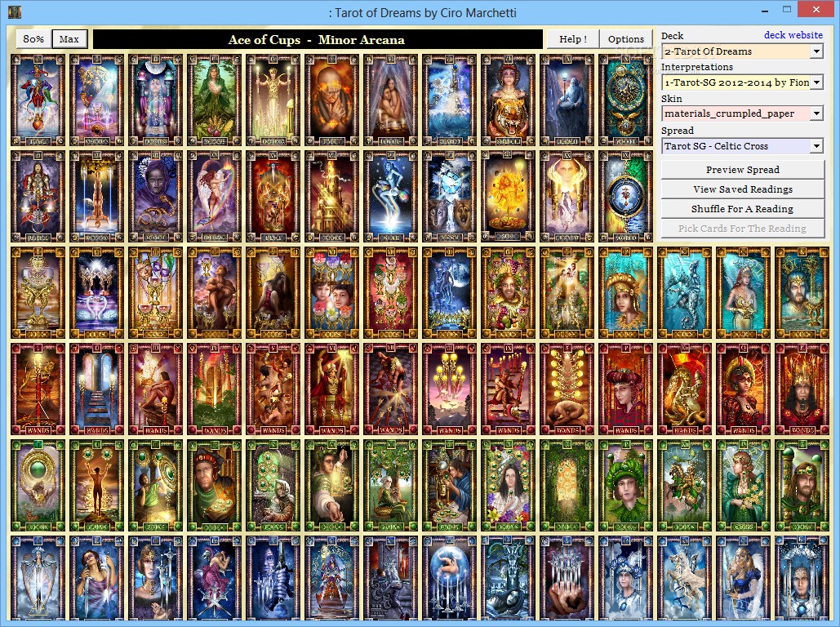Select the Justice card with scales
The height and width of the screenshot is (627, 840).
38,196
